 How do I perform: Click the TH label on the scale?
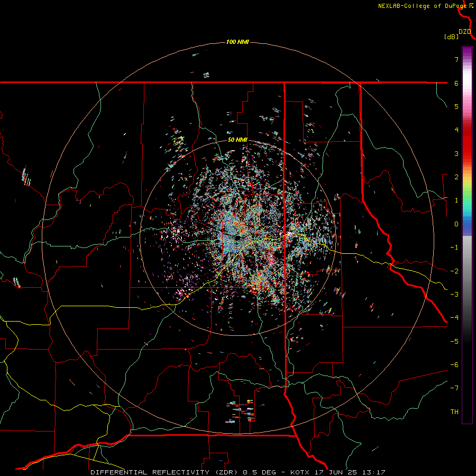coord(454,412)
